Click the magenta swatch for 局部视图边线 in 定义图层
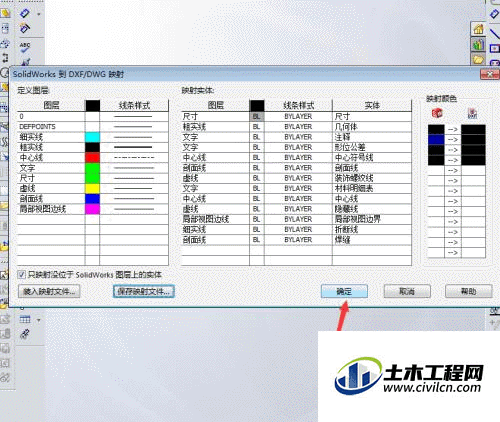The width and height of the screenshot is (500, 422). [x=92, y=209]
